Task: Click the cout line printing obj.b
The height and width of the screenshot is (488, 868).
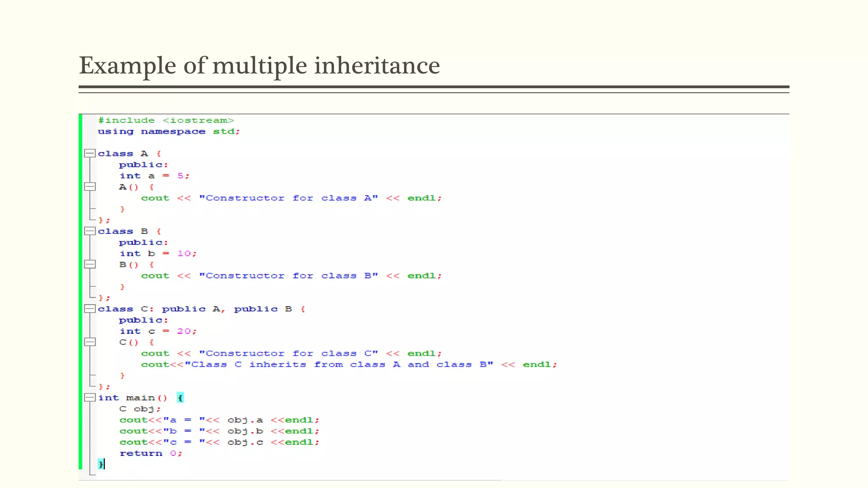Action: pos(219,431)
